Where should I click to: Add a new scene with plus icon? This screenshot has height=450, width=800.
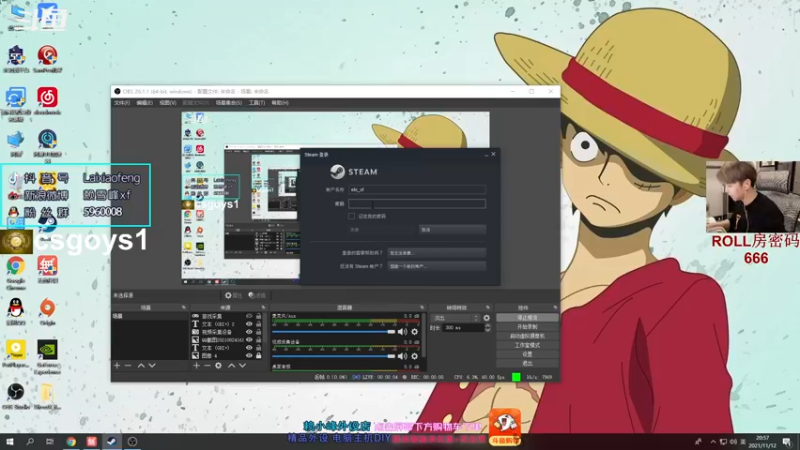coord(117,366)
